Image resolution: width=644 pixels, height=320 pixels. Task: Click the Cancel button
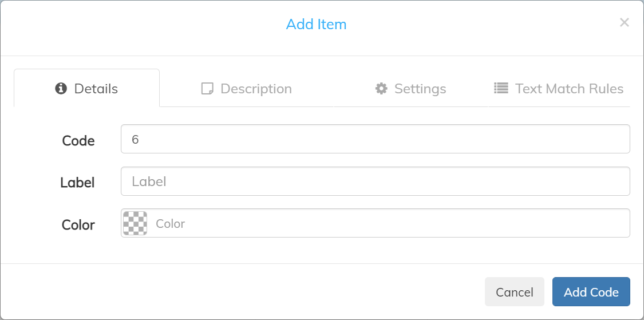pos(515,291)
